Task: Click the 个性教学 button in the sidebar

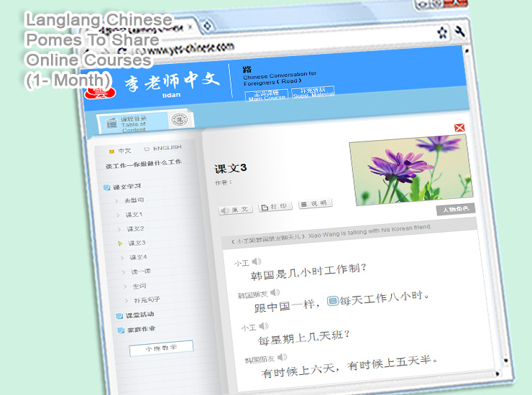Action: 161,348
